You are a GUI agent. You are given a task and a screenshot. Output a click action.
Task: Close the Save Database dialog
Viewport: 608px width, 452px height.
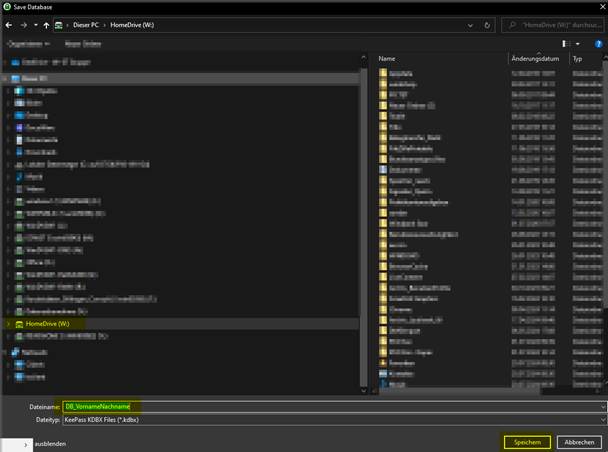(x=603, y=7)
